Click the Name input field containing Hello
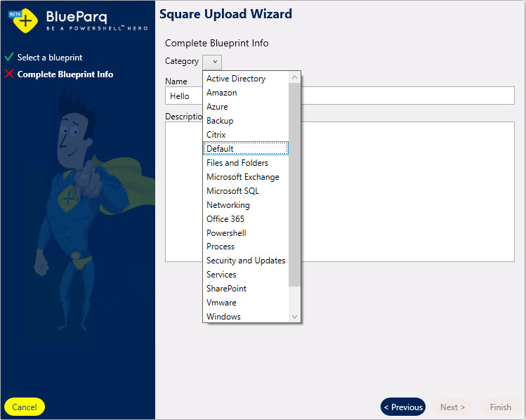Viewport: 526px width, 420px height. 407,96
